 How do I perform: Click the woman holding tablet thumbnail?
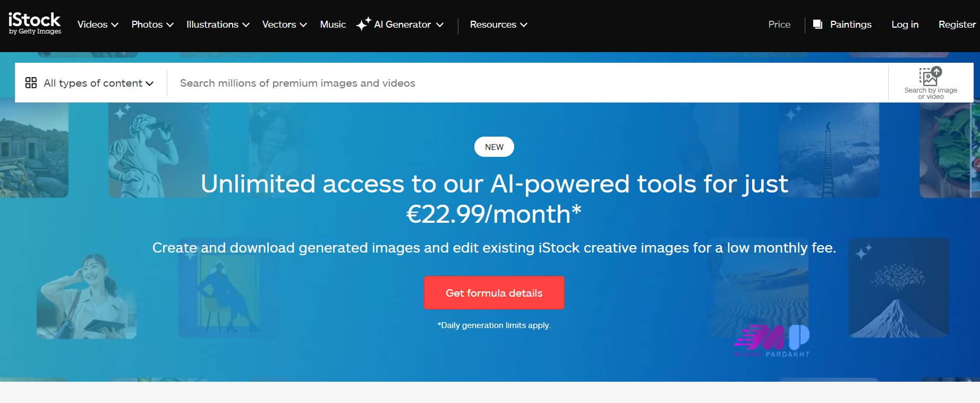pyautogui.click(x=87, y=295)
